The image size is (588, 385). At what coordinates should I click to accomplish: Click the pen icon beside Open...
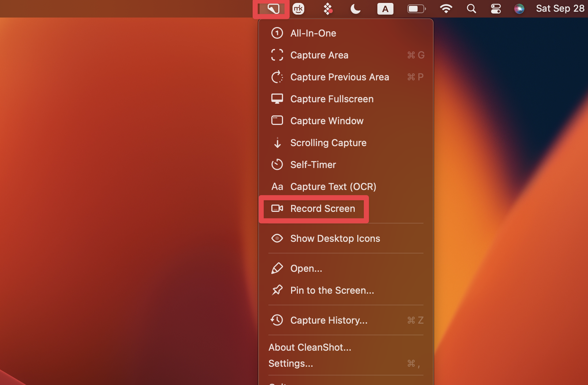pos(278,268)
